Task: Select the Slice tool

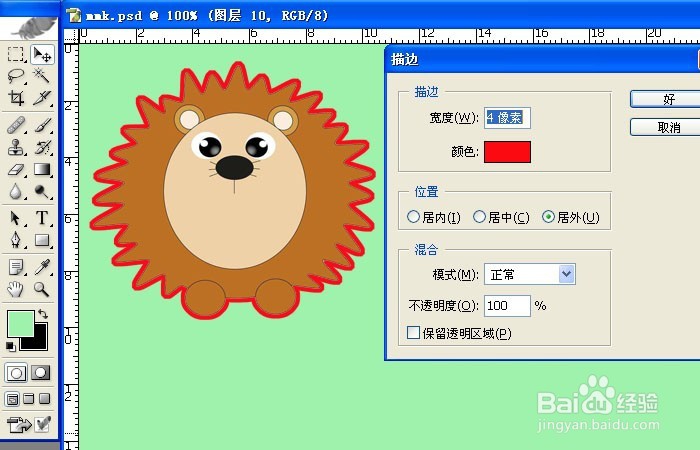Action: [x=42, y=98]
